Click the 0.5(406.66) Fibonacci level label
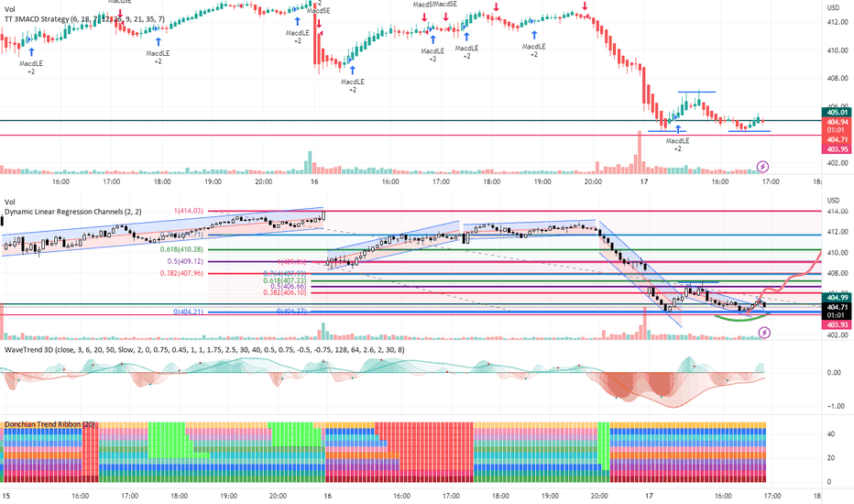The height and width of the screenshot is (504, 854). pos(288,287)
